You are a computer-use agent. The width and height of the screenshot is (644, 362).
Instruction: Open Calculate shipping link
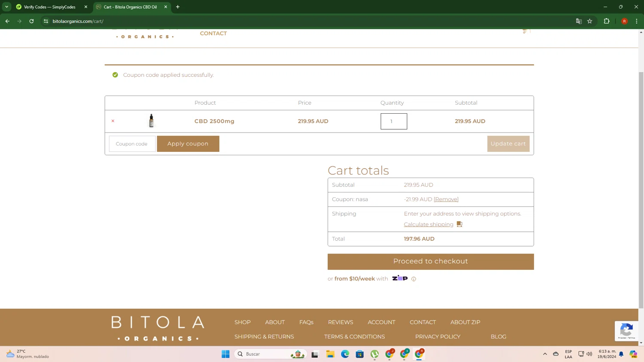[428, 224]
